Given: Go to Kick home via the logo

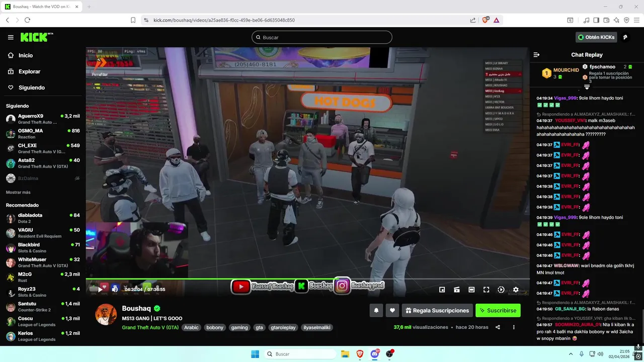Looking at the screenshot, I should point(36,37).
